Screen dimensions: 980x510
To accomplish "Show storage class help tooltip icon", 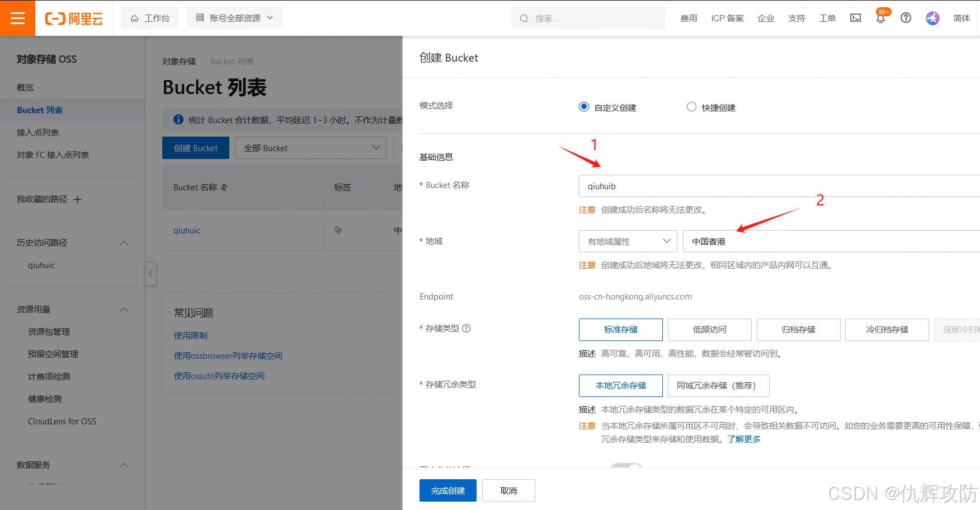I will (x=467, y=328).
